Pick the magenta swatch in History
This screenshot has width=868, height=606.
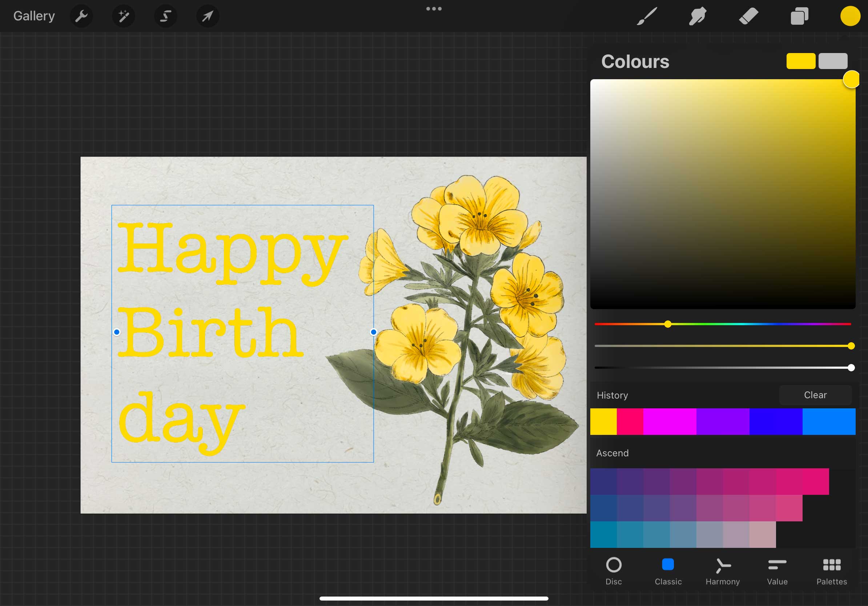[x=669, y=421]
